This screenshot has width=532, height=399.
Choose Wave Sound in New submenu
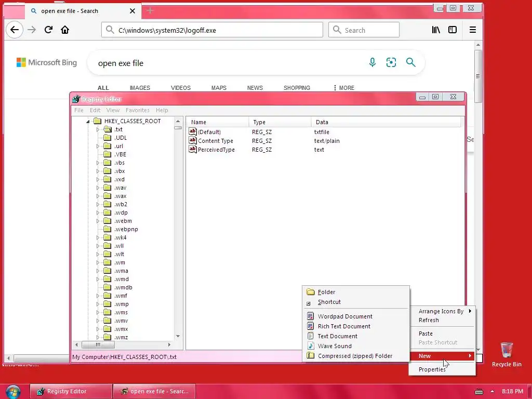pyautogui.click(x=355, y=345)
